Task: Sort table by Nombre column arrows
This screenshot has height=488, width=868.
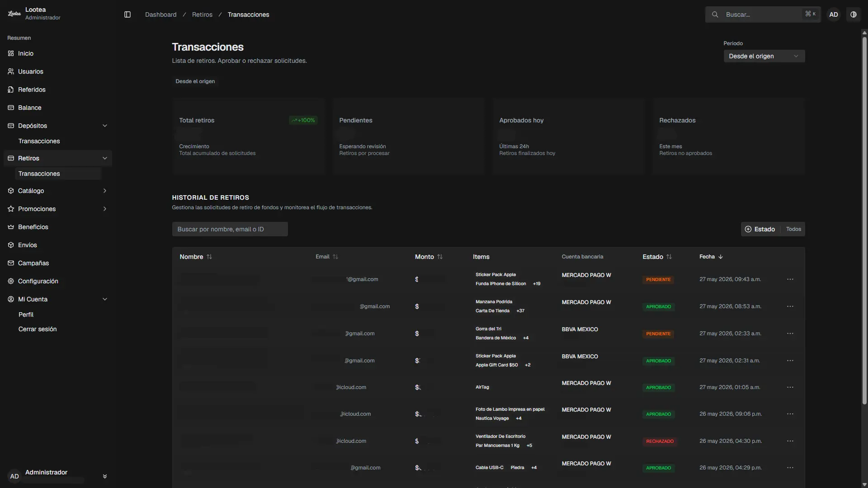Action: (209, 257)
